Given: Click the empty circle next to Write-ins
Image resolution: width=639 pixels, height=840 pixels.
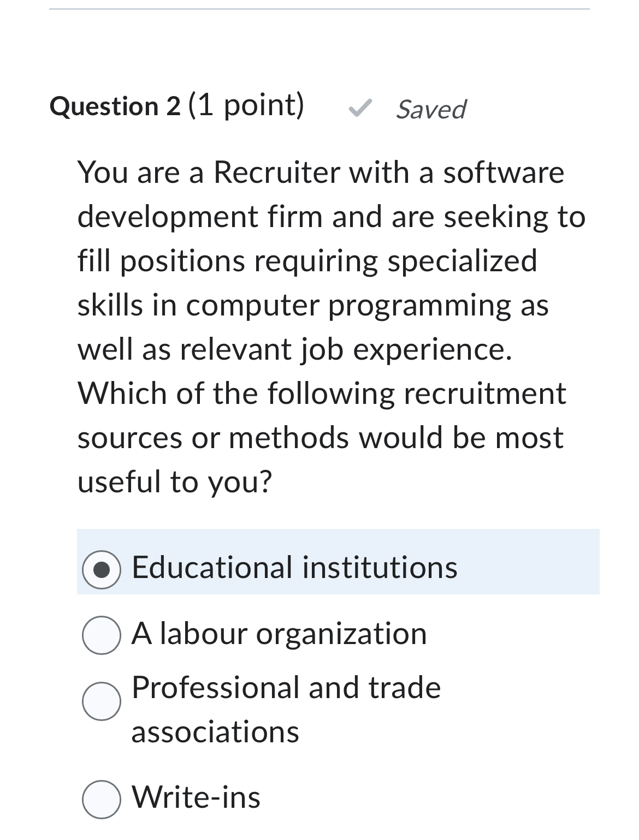Looking at the screenshot, I should (102, 798).
